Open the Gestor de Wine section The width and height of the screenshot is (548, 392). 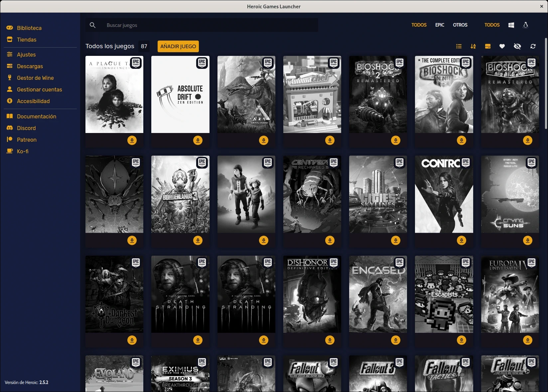coord(35,77)
